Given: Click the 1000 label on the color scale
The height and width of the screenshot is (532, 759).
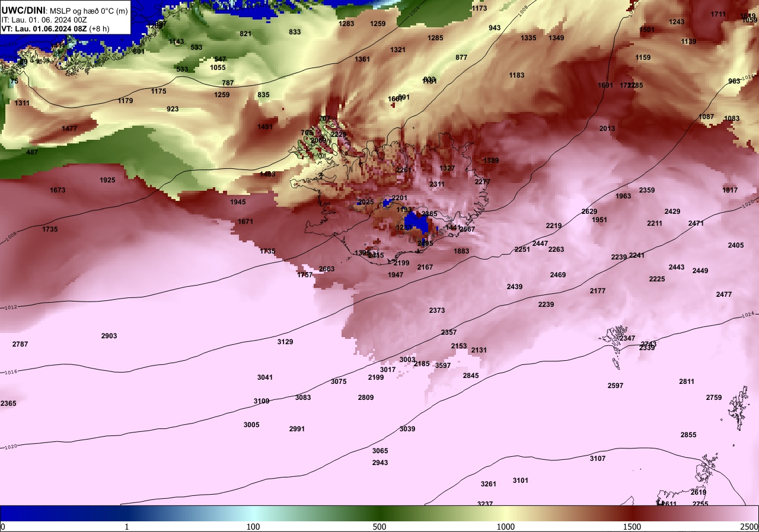Looking at the screenshot, I should click(x=506, y=527).
